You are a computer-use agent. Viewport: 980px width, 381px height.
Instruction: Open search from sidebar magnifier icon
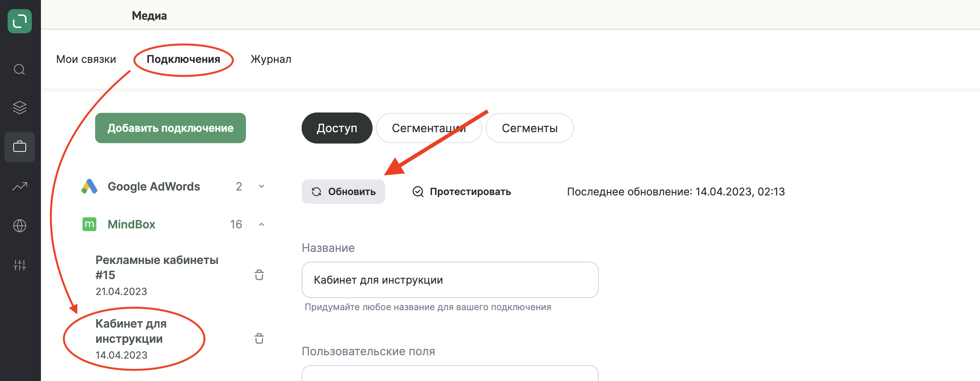20,70
